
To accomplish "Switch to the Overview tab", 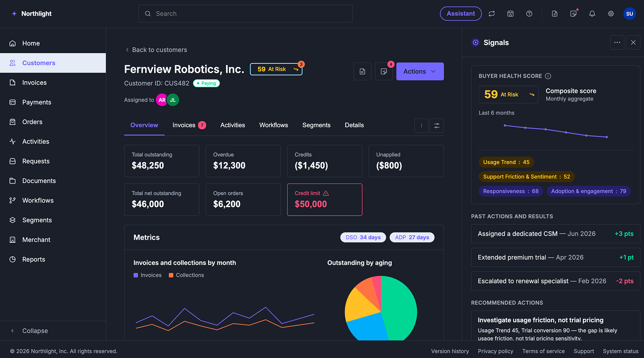I will [x=144, y=125].
